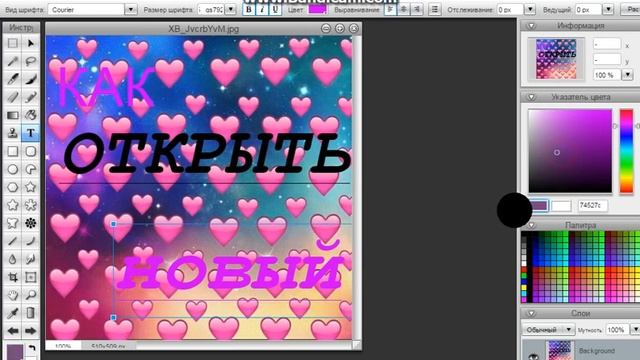Select the ellipse shape tool
Image resolution: width=640 pixels, height=360 pixels.
point(13,169)
